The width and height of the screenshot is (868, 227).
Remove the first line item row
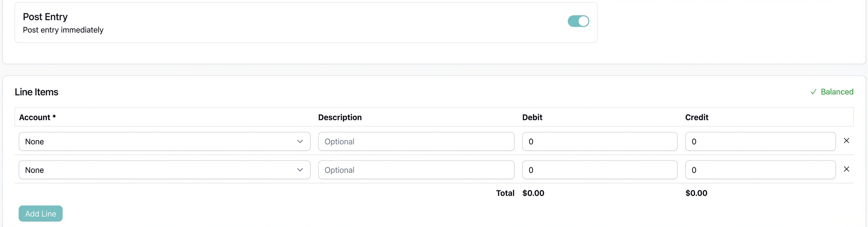click(x=846, y=141)
